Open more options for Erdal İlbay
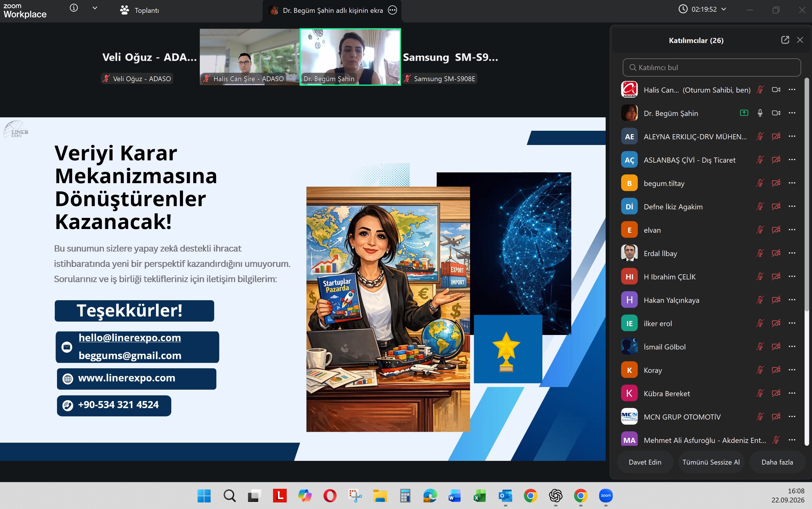The width and height of the screenshot is (812, 509). point(792,253)
